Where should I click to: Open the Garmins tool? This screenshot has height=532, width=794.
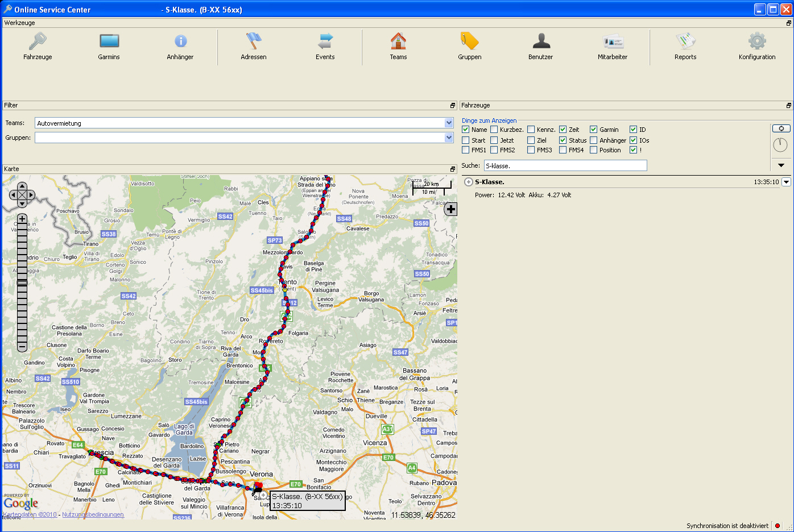click(109, 46)
